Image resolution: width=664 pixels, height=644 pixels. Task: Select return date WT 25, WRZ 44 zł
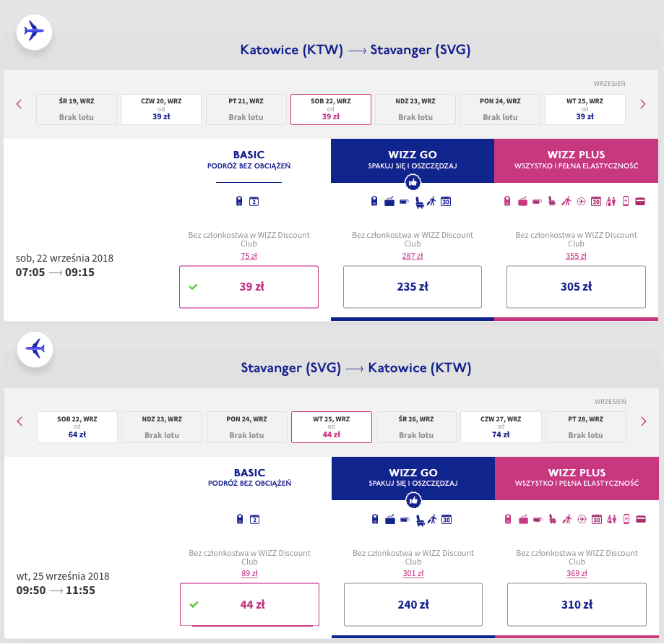(x=332, y=427)
